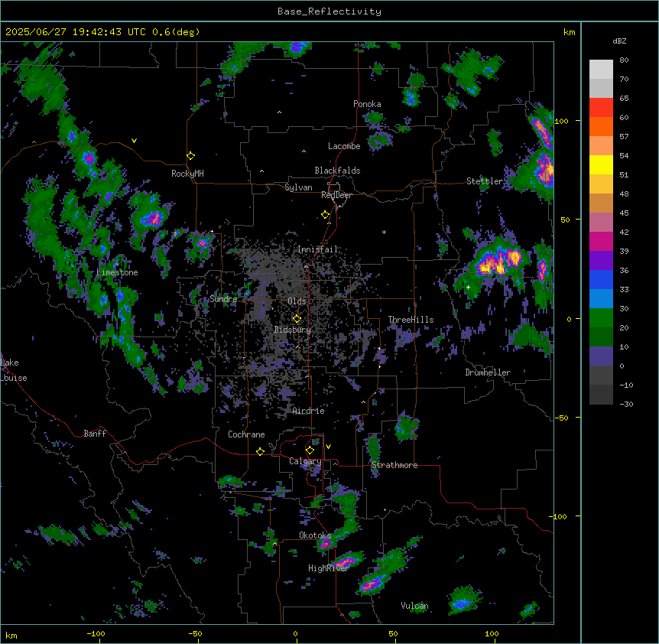659x644 pixels.
Task: Click the green 20-30 dBZ legend swatch
Action: 601,318
